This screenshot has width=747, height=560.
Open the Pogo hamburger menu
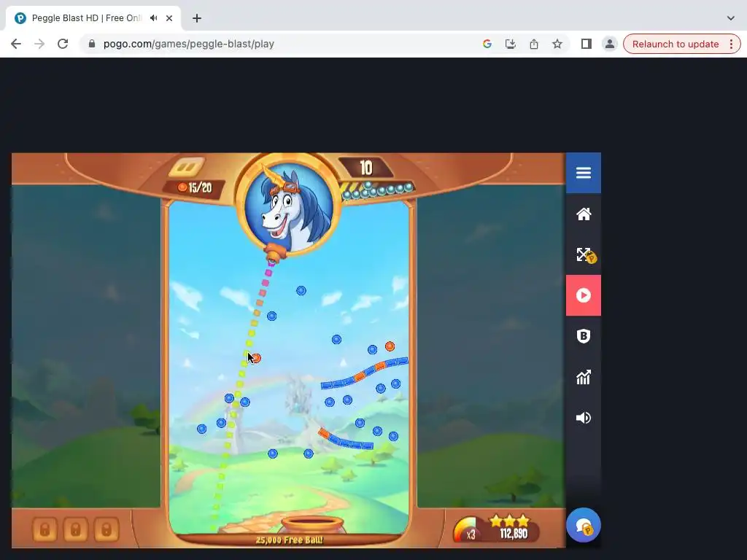[x=583, y=173]
